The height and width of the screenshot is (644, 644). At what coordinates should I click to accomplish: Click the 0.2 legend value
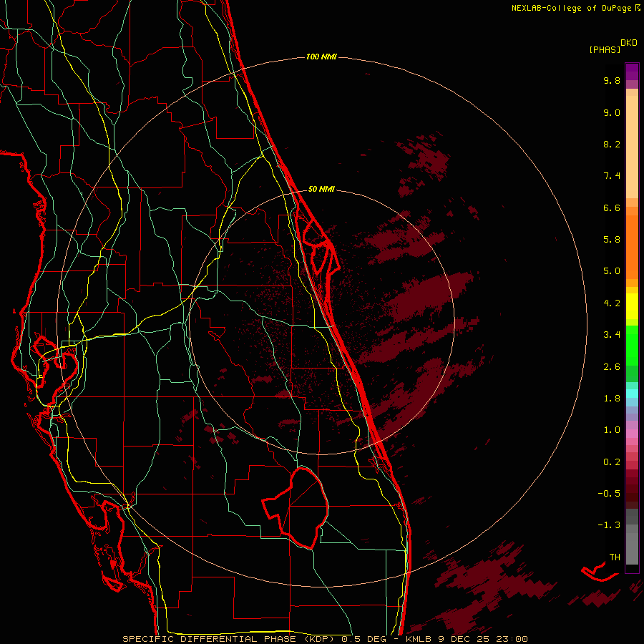[612, 462]
